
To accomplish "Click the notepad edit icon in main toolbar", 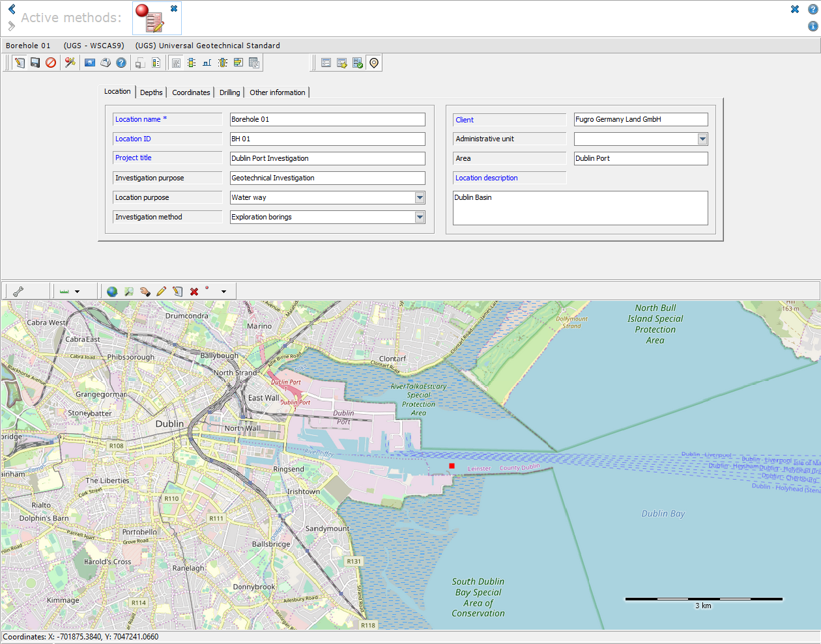I will click(x=20, y=63).
